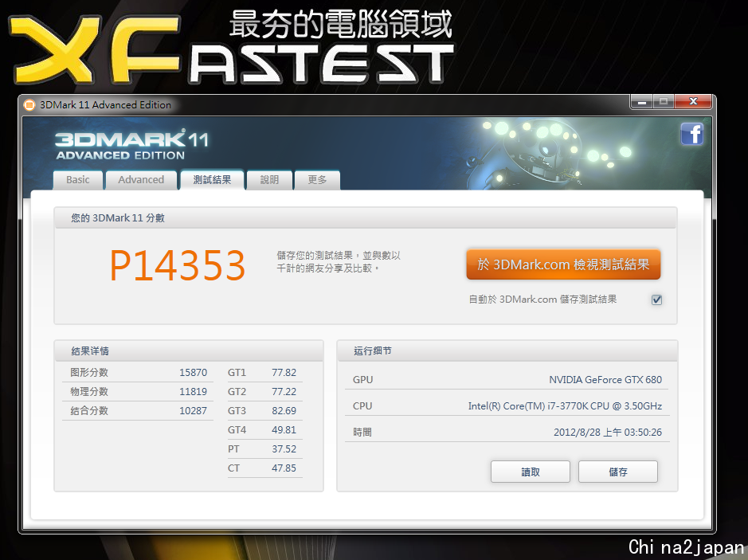Image resolution: width=748 pixels, height=560 pixels.
Task: Maximize the 3DMark 11 window
Action: 664,102
